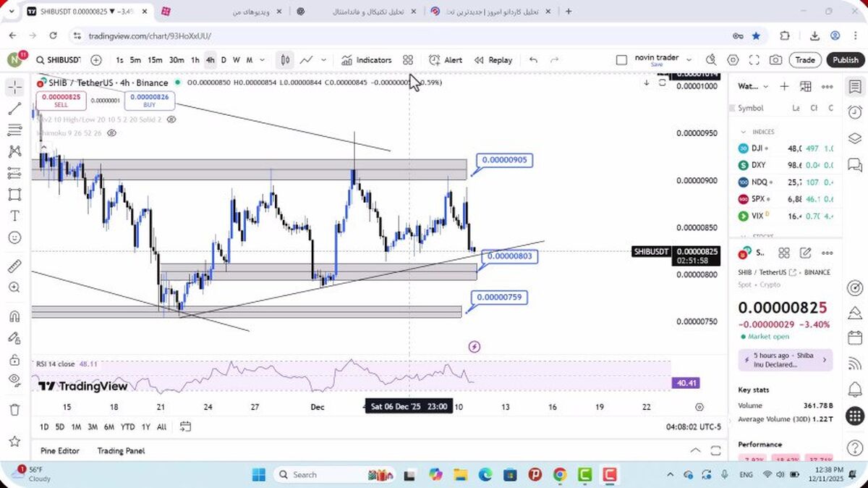Click the compare or add symbol plus icon

(x=96, y=60)
